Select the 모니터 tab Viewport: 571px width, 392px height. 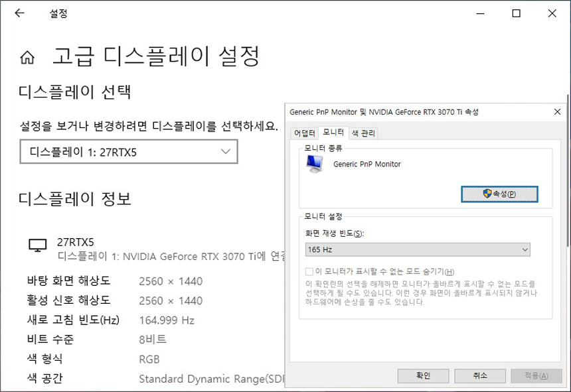(x=333, y=133)
